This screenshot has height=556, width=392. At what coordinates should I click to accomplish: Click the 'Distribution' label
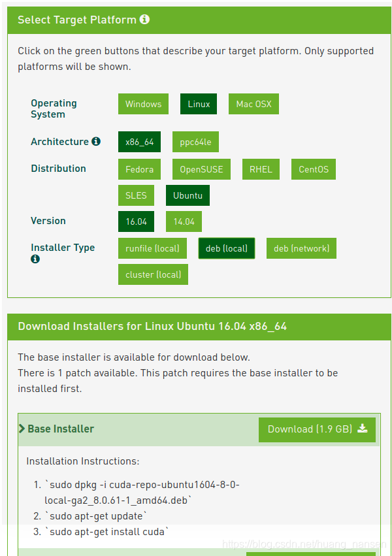[59, 169]
